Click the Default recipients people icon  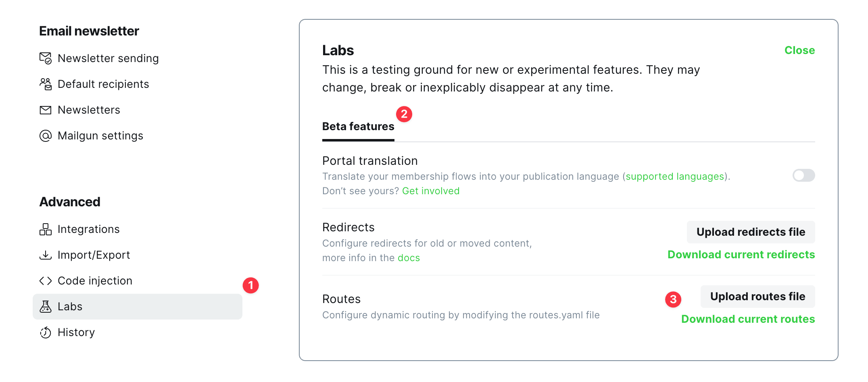pos(46,84)
